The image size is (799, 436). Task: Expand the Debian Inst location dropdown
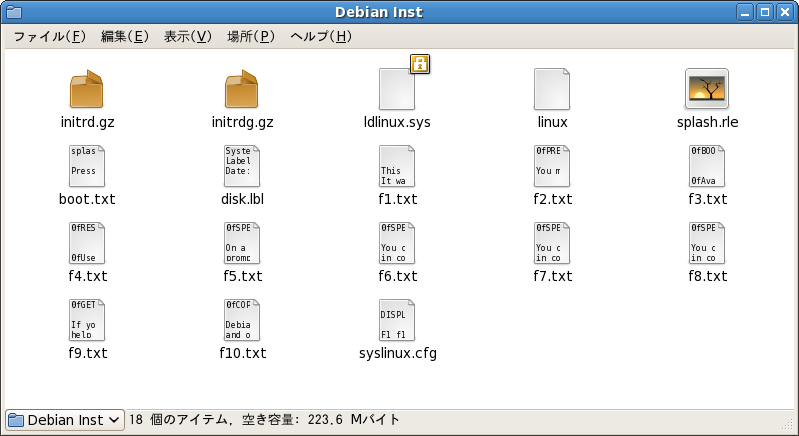tap(65, 420)
